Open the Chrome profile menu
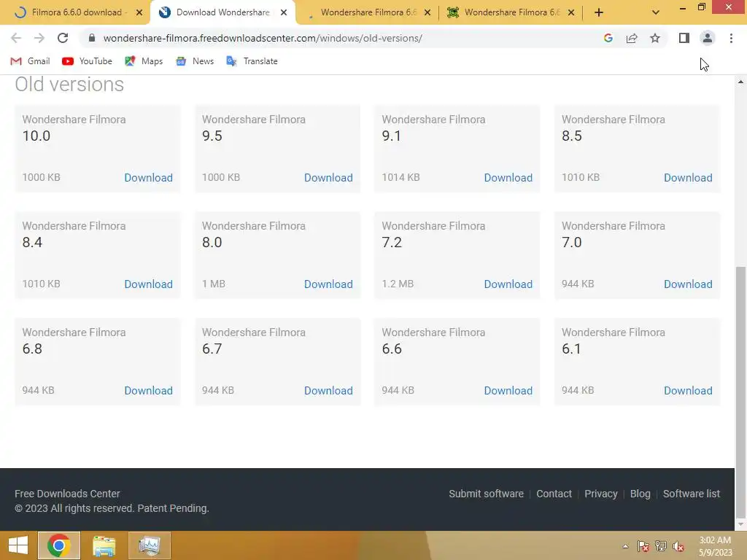Viewport: 747px width, 560px height. point(708,38)
